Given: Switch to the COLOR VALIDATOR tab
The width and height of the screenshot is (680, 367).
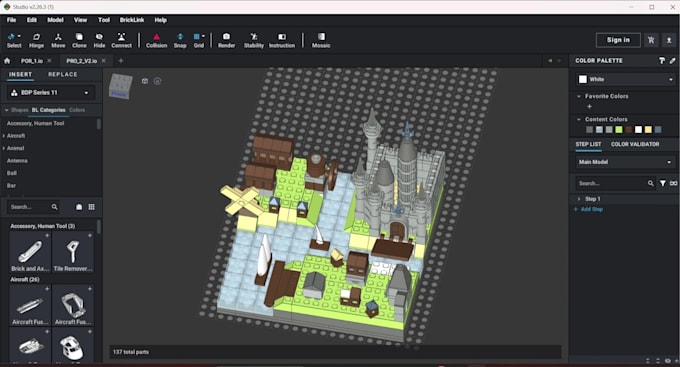Looking at the screenshot, I should click(635, 144).
